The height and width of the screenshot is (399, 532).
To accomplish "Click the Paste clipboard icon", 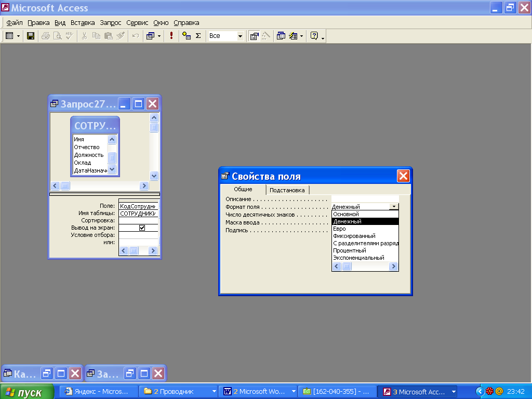I will (108, 36).
